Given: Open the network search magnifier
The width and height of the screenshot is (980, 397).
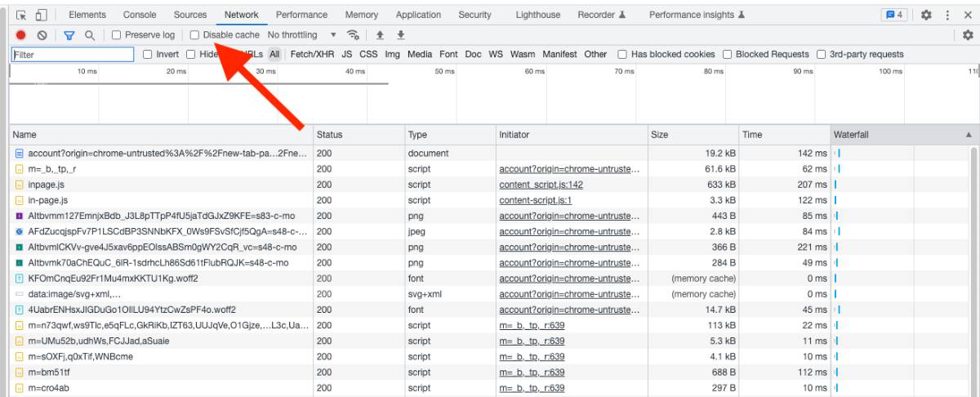Looking at the screenshot, I should (90, 35).
